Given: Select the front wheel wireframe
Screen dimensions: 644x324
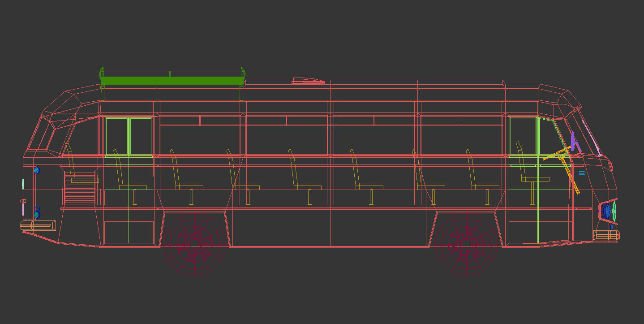Looking at the screenshot, I should click(467, 245).
